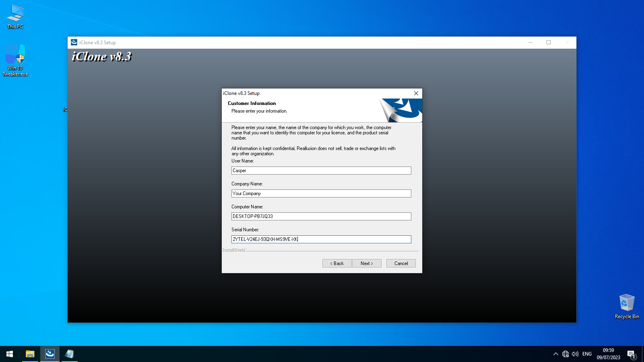Open the volume control tray icon
Screen dimensions: 644x362
[575, 354]
